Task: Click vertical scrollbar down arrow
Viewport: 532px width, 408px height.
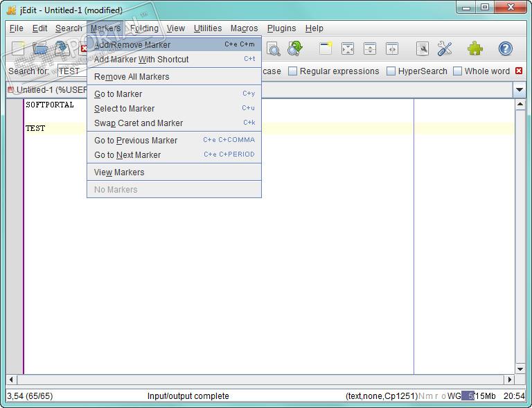Action: [x=520, y=369]
